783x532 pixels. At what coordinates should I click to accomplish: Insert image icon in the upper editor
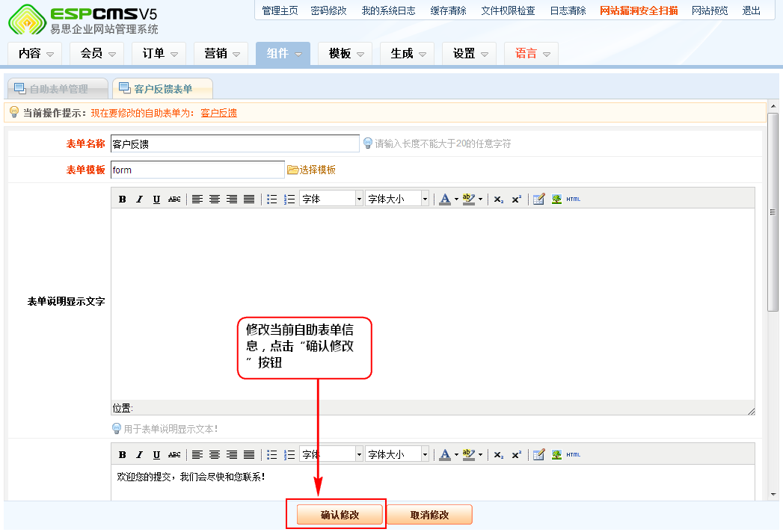tap(556, 199)
